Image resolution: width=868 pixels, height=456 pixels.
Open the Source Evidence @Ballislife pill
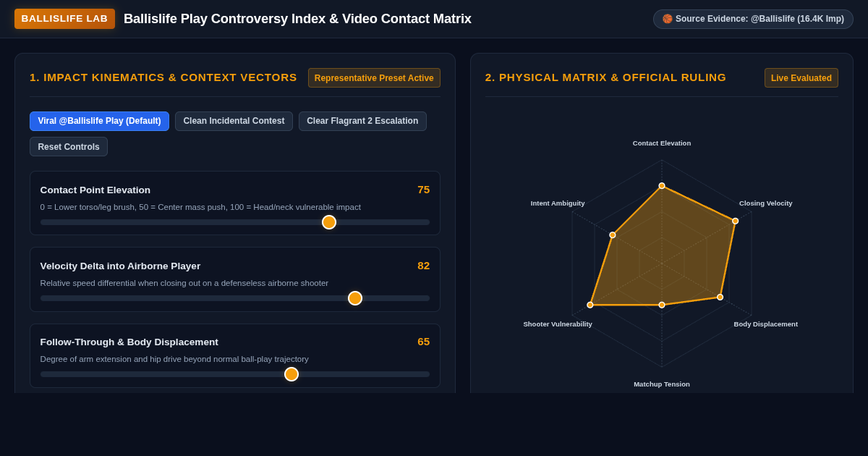click(753, 19)
